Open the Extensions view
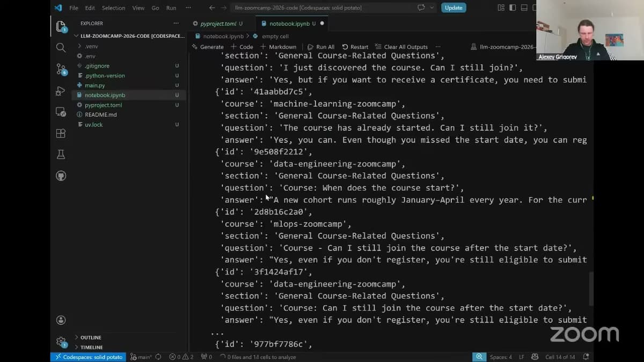 tap(61, 134)
